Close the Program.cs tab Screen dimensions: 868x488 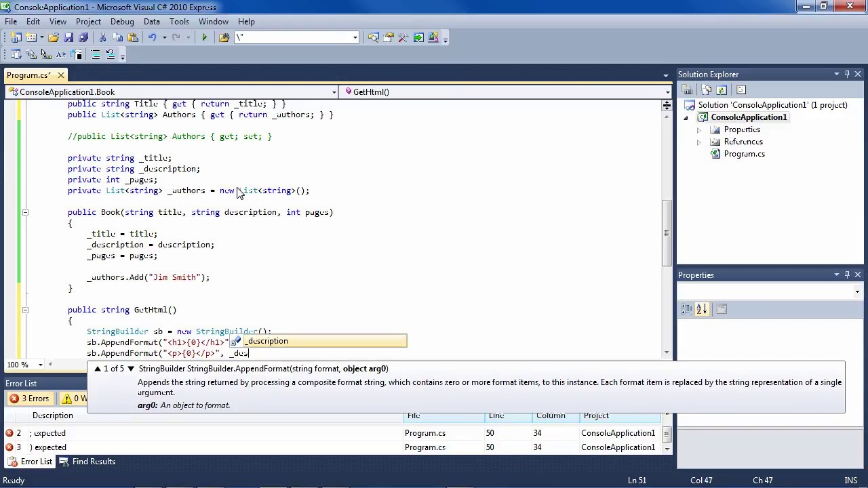[x=60, y=75]
